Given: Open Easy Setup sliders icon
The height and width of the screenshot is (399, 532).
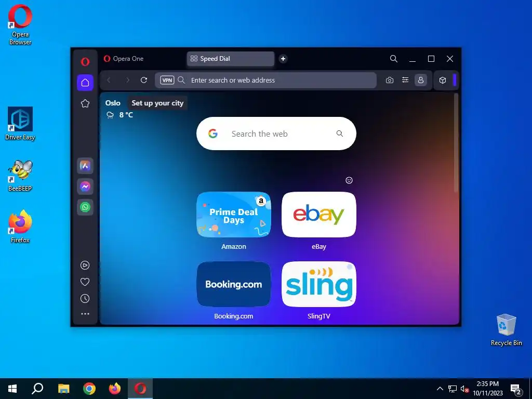Looking at the screenshot, I should click(405, 80).
